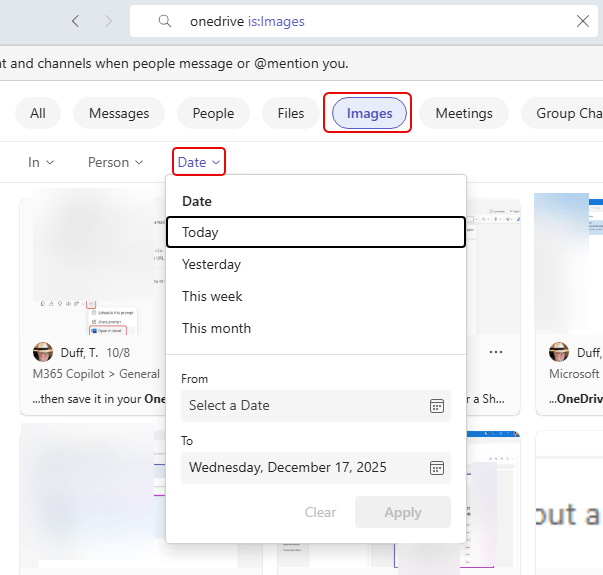The image size is (603, 575).
Task: Click the back navigation arrow
Action: click(77, 21)
